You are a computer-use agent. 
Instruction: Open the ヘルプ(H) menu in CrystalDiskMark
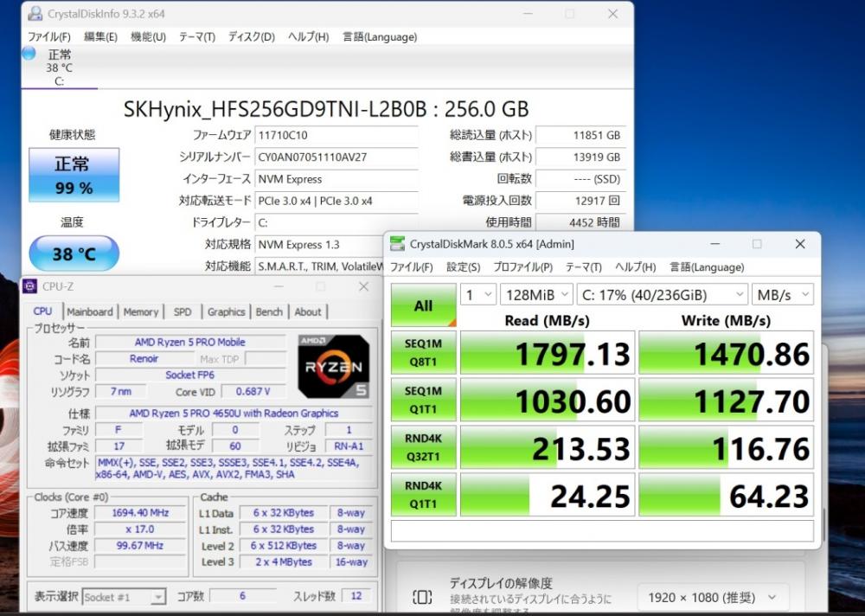(635, 267)
